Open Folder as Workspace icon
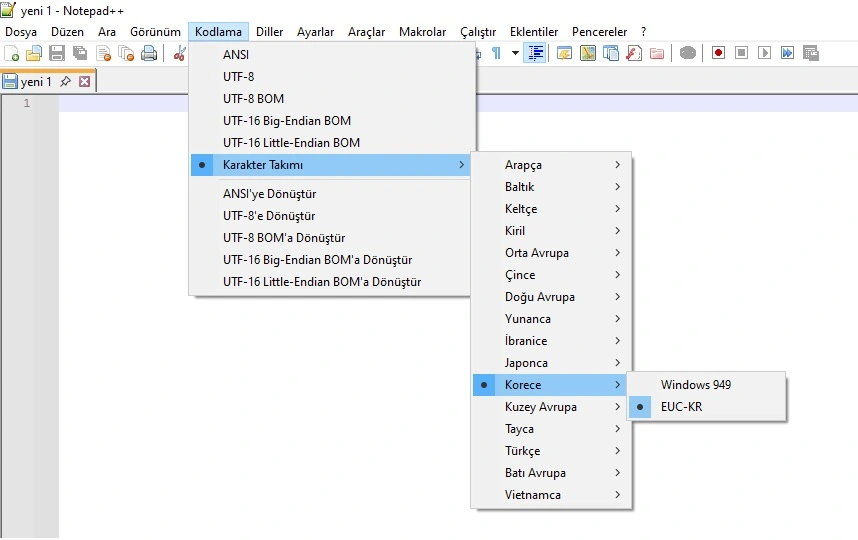This screenshot has height=540, width=858. (x=657, y=53)
